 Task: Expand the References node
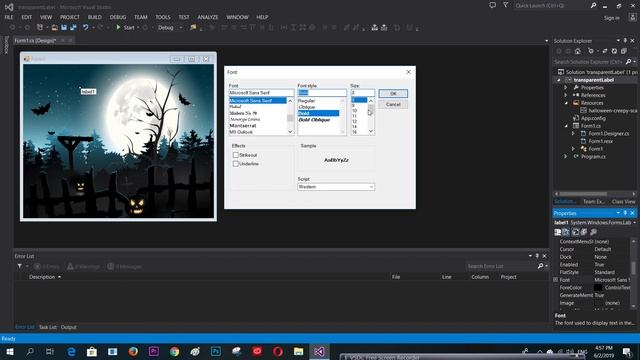[566, 95]
